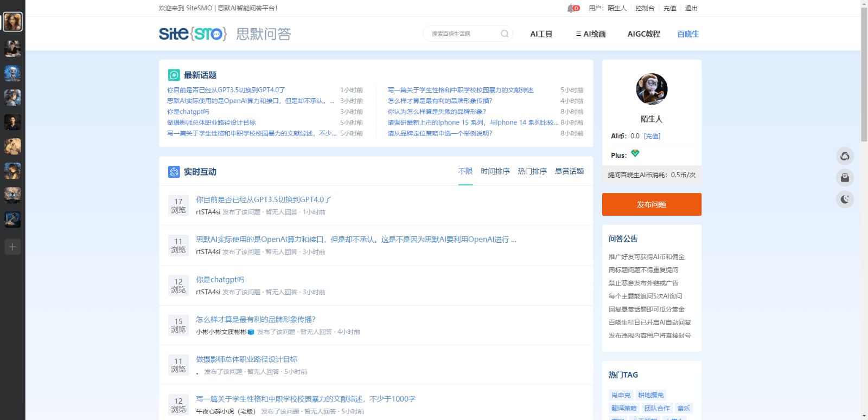This screenshot has height=420, width=868.
Task: Select the white robot avatar in sidebar
Action: 12,73
